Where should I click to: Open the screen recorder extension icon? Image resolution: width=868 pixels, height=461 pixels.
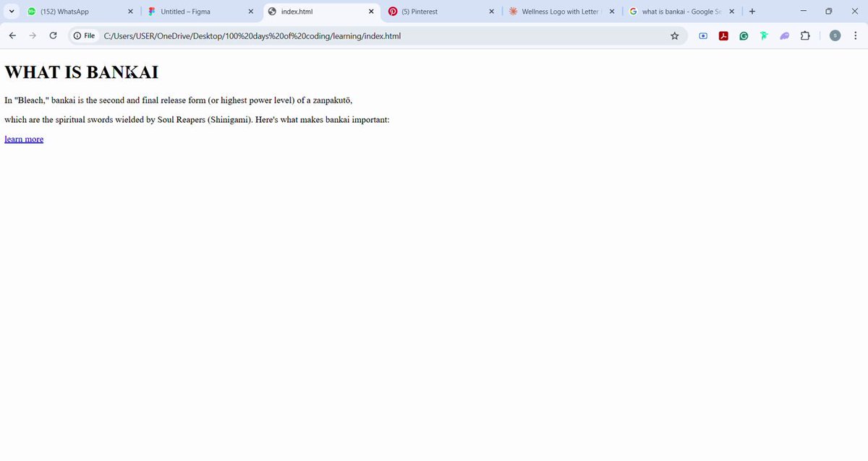point(703,35)
